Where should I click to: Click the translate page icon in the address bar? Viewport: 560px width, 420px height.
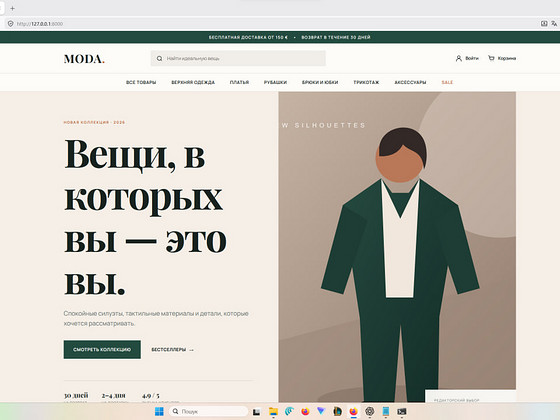[554, 24]
